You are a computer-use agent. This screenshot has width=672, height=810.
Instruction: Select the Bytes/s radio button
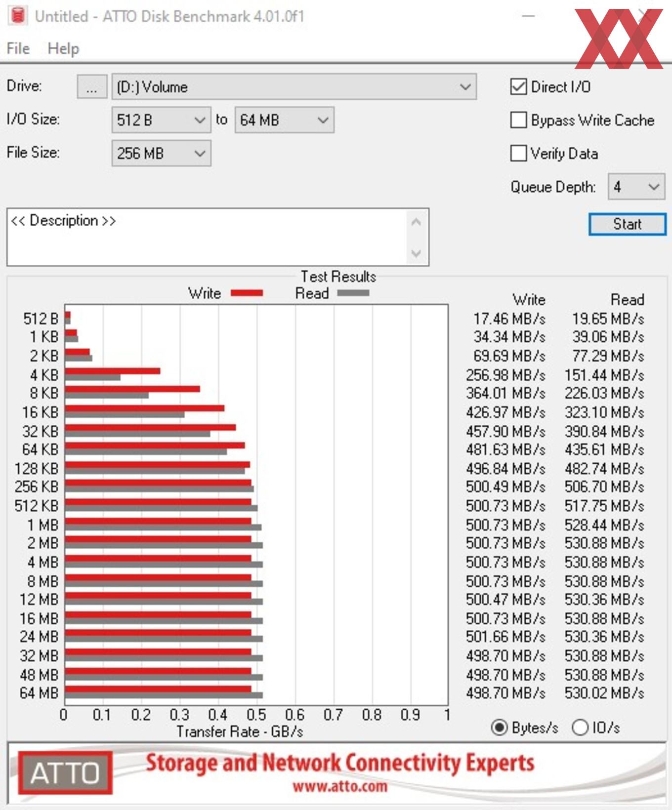(x=499, y=728)
